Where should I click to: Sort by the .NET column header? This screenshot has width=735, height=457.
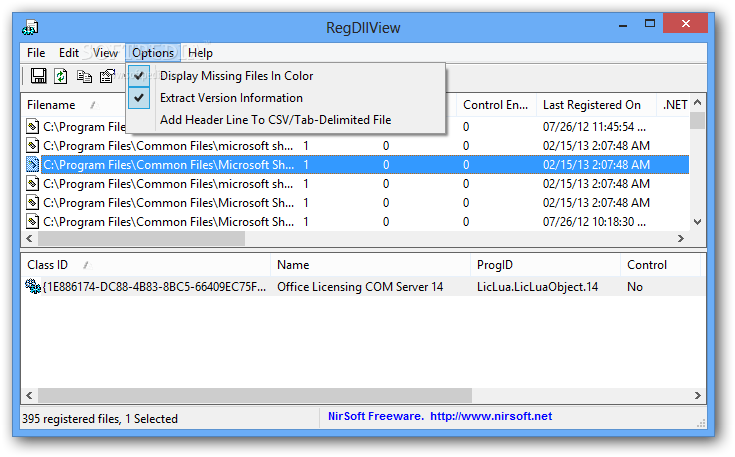click(x=674, y=105)
